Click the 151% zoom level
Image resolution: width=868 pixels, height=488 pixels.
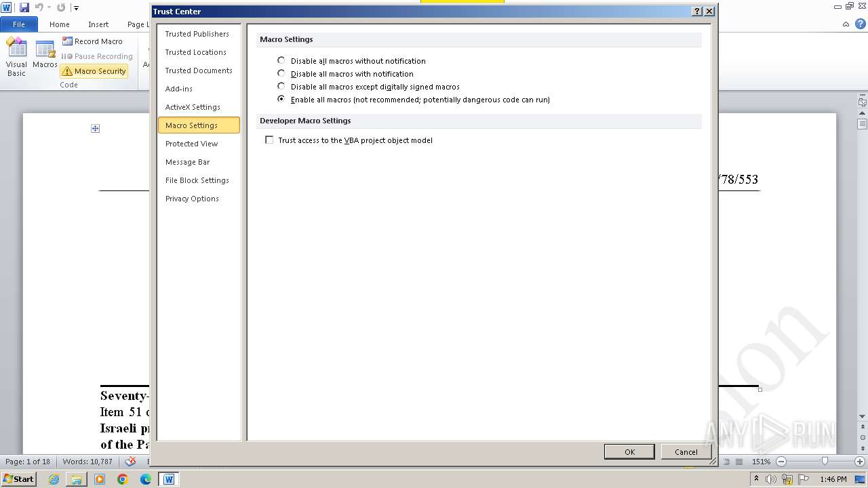click(x=761, y=462)
